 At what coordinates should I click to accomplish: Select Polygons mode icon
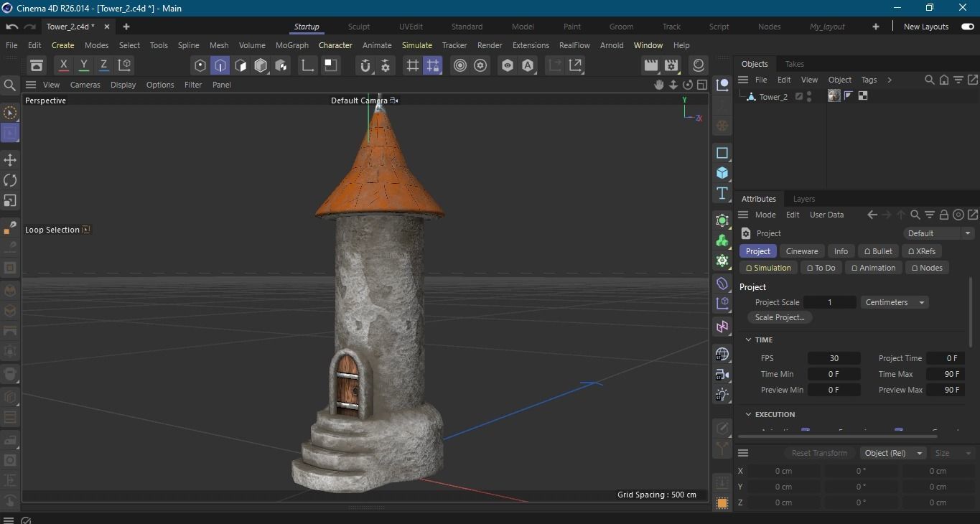click(241, 65)
